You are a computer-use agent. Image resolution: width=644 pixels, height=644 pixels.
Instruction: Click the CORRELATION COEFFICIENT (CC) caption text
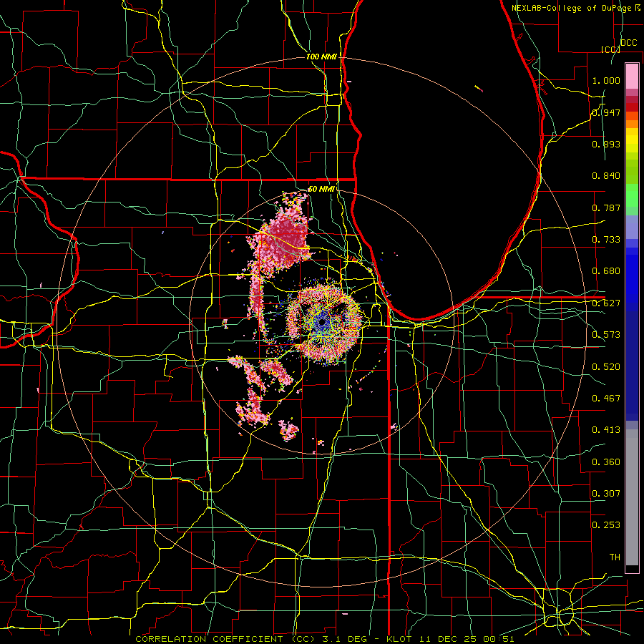click(225, 639)
